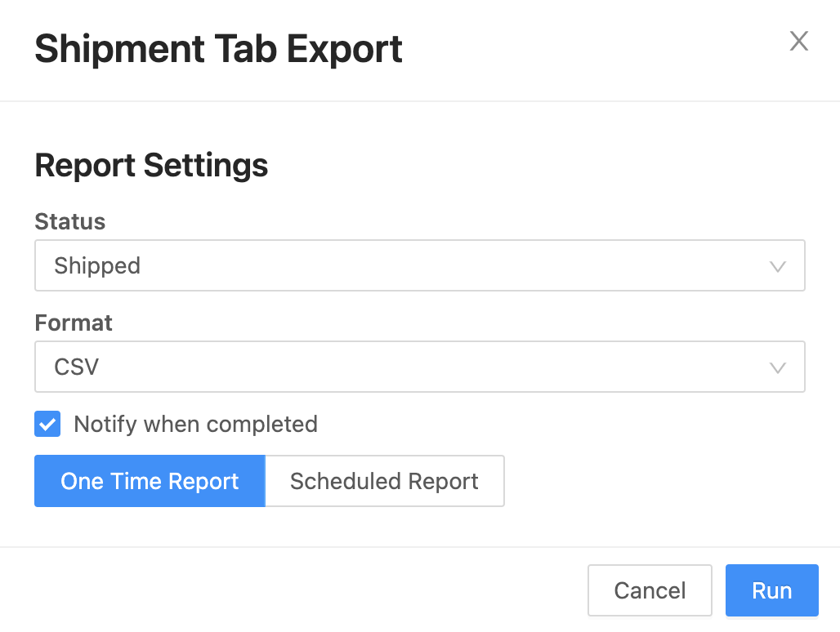Click the Status field's chevron arrow icon
This screenshot has height=632, width=840.
(777, 266)
